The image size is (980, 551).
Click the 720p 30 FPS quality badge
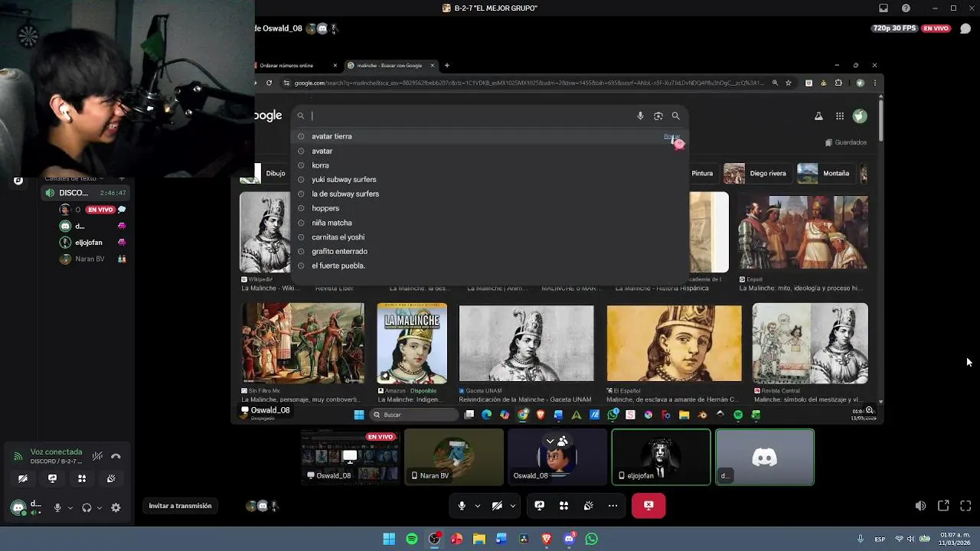point(894,28)
